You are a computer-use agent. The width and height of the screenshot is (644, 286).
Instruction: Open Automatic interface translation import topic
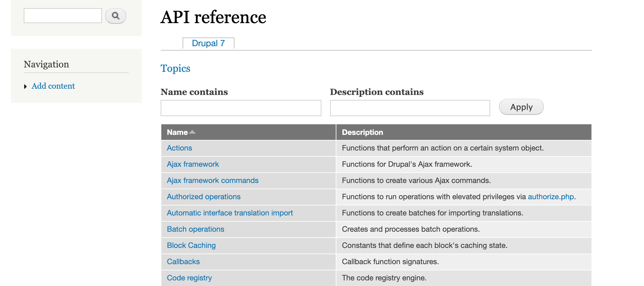pyautogui.click(x=230, y=213)
